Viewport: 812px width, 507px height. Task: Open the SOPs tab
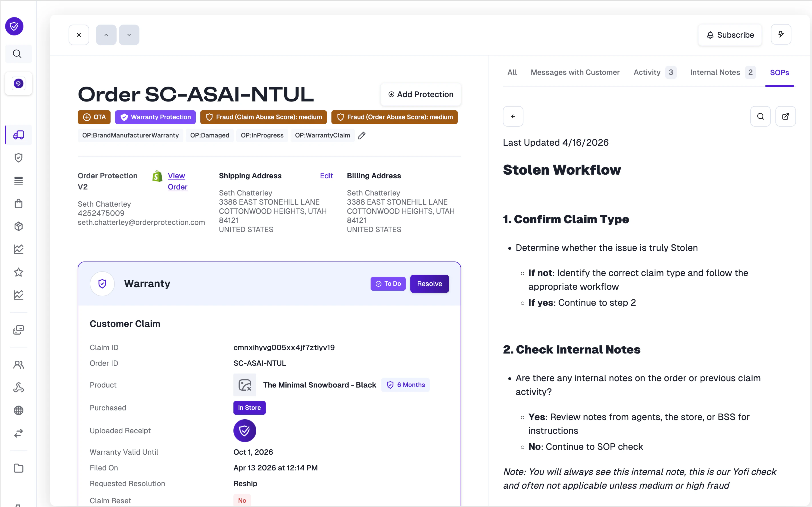(x=779, y=72)
